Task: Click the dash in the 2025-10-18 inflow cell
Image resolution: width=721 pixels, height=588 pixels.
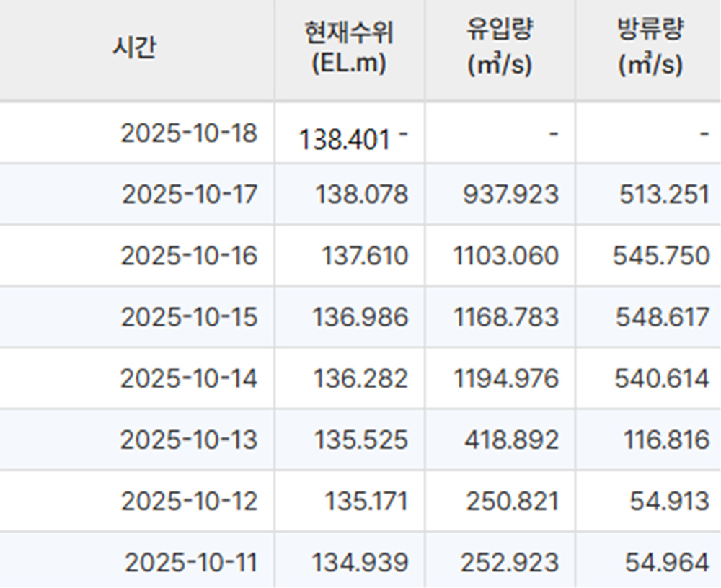Action: (x=552, y=133)
